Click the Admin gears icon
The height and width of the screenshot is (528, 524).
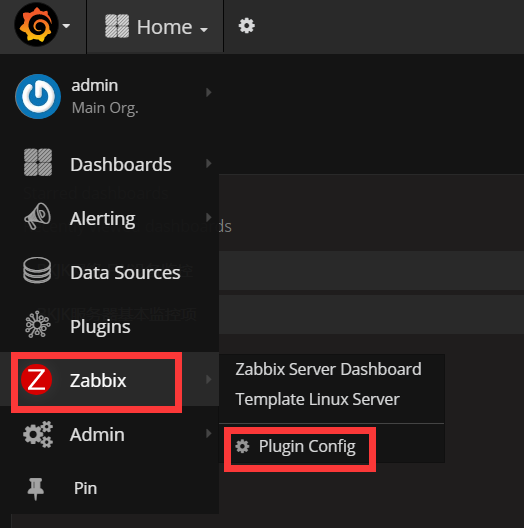(x=38, y=434)
